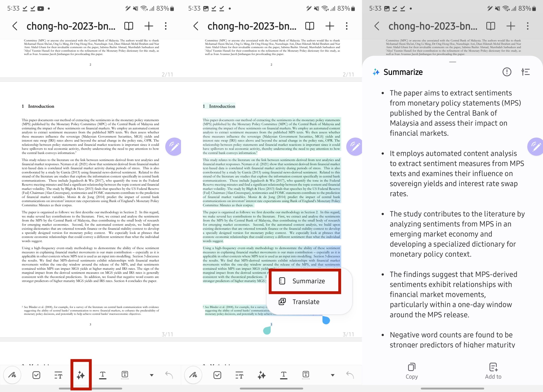Open text style icon in middle screen toolbar
Viewport: 543px width, 392px height.
239,375
